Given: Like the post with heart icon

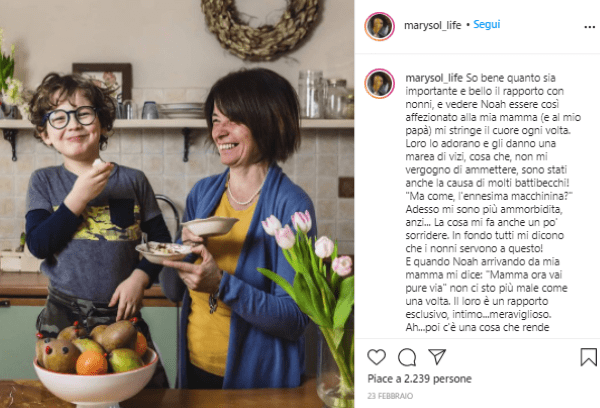Looking at the screenshot, I should [377, 357].
